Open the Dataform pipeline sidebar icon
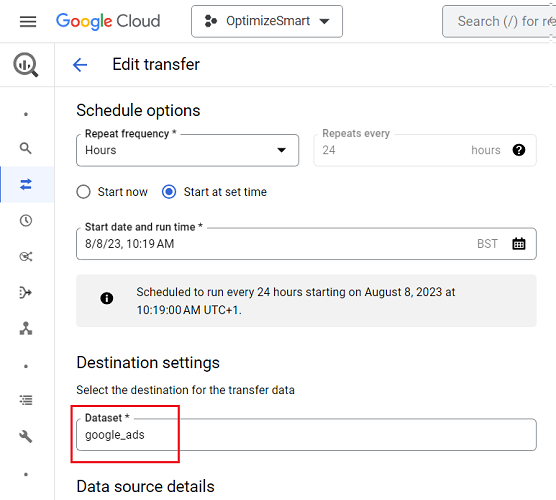The height and width of the screenshot is (500, 556). pos(26,293)
